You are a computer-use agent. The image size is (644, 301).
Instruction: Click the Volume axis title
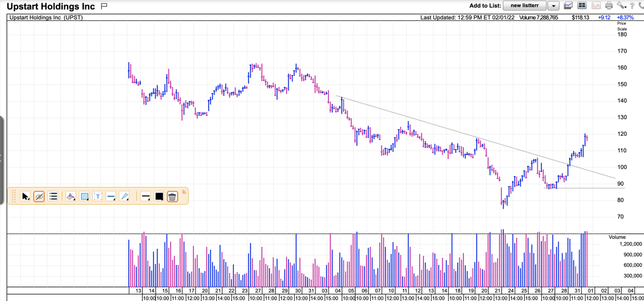click(x=617, y=237)
